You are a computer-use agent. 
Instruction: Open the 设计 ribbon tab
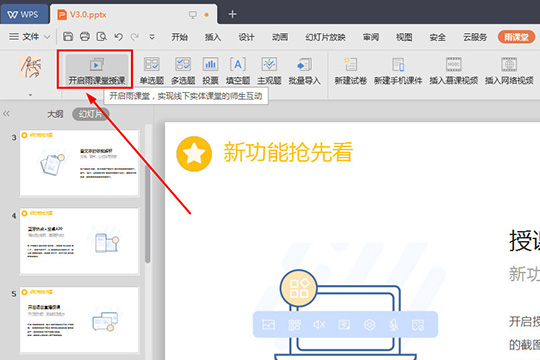[x=246, y=37]
